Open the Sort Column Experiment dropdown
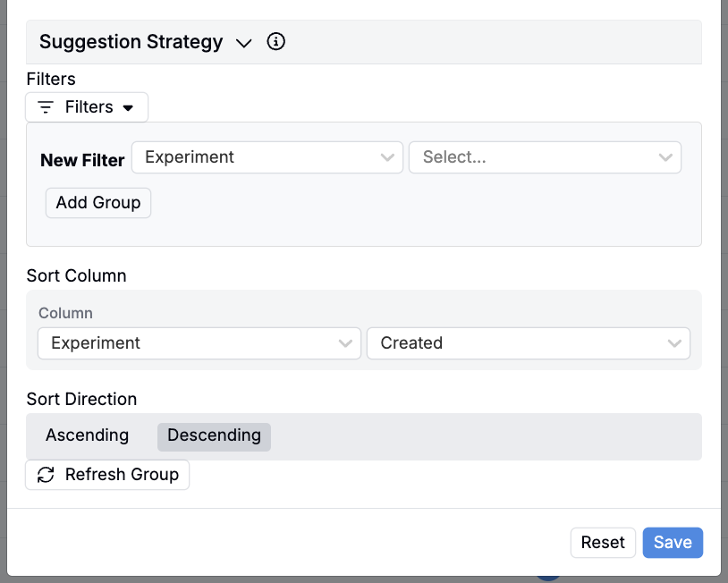 (188, 343)
